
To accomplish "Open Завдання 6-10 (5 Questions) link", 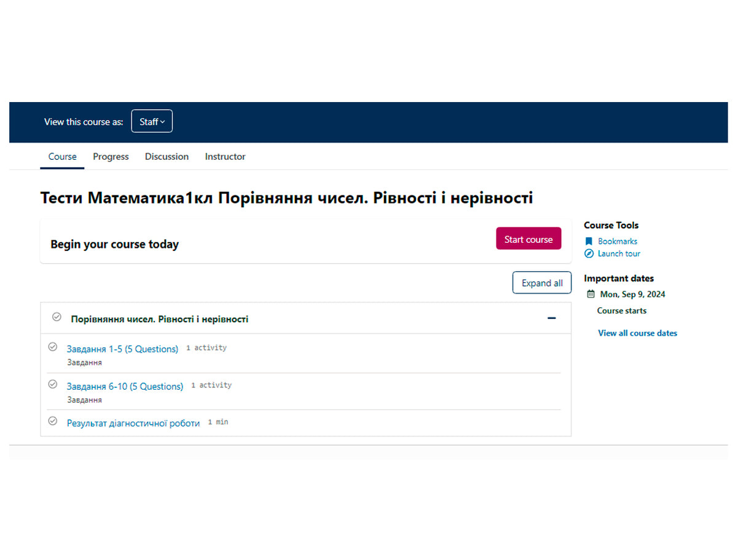I will point(125,387).
